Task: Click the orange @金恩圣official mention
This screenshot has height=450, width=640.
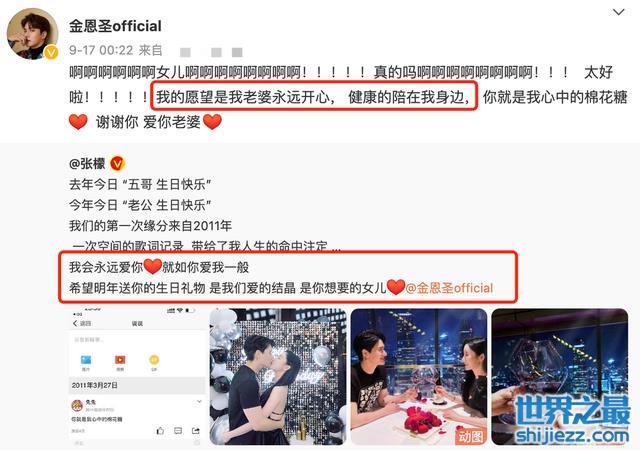Action: pyautogui.click(x=449, y=288)
